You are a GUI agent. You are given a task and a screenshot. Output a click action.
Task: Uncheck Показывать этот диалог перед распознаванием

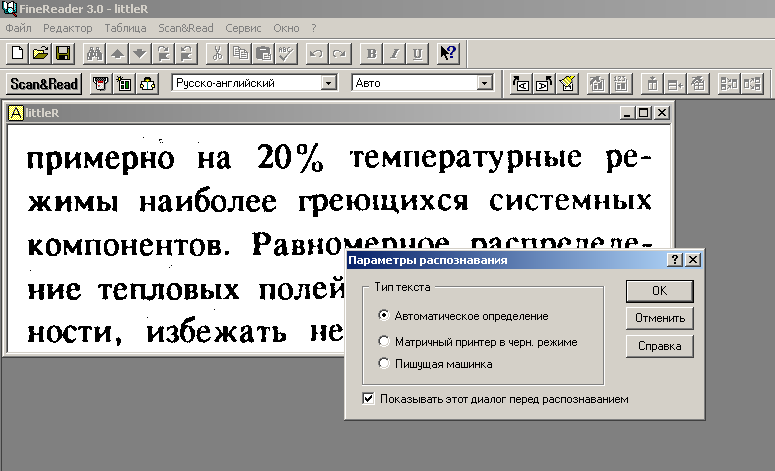tap(368, 398)
